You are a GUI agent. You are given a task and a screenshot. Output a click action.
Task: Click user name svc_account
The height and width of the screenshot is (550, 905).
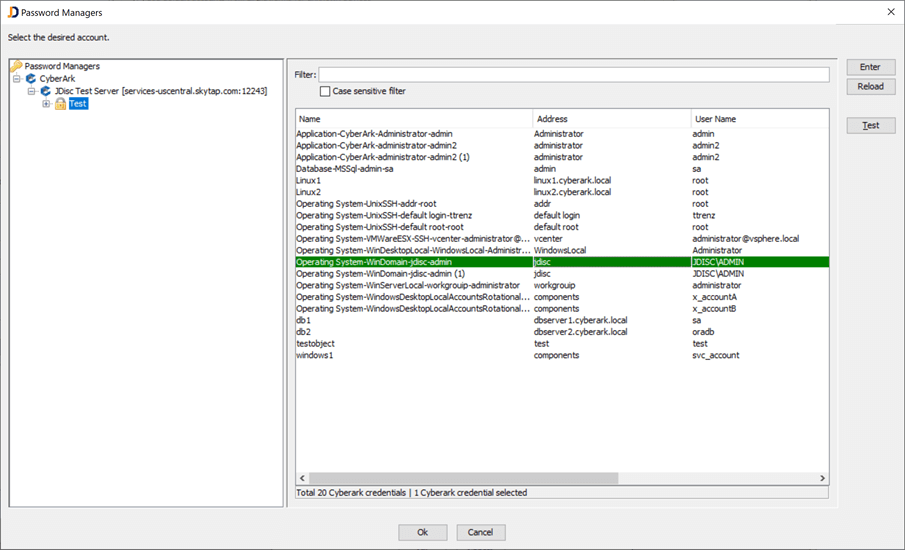[716, 356]
